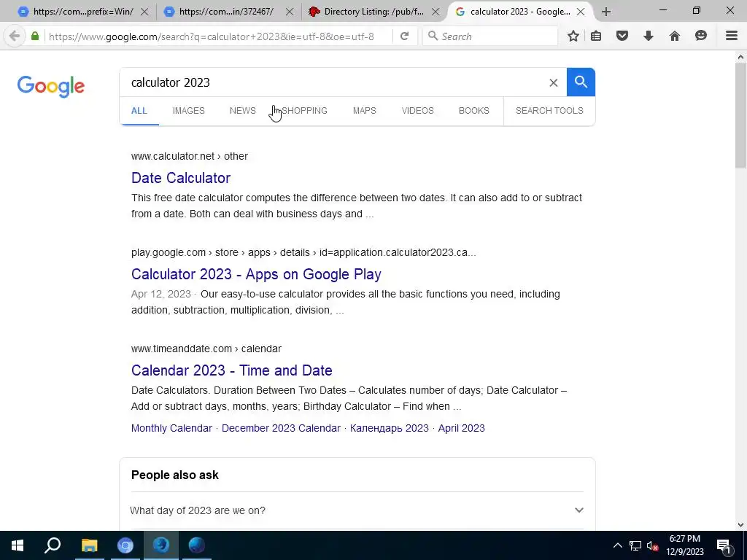Viewport: 747px width, 560px height.
Task: Switch to the Directory Listing tab
Action: coord(373,12)
